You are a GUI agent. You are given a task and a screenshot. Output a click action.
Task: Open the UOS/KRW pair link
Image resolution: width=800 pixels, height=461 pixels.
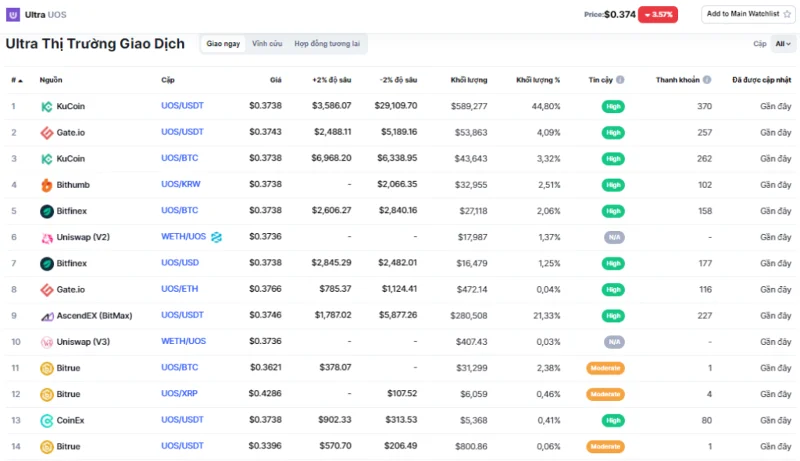point(181,184)
